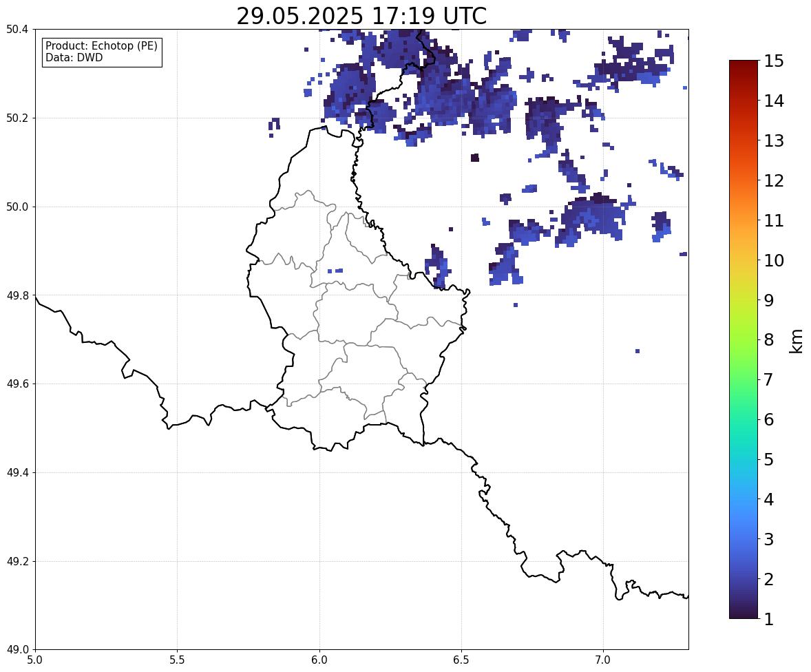Click the colorbar unit label "km"
The image size is (811, 672).
tap(796, 342)
